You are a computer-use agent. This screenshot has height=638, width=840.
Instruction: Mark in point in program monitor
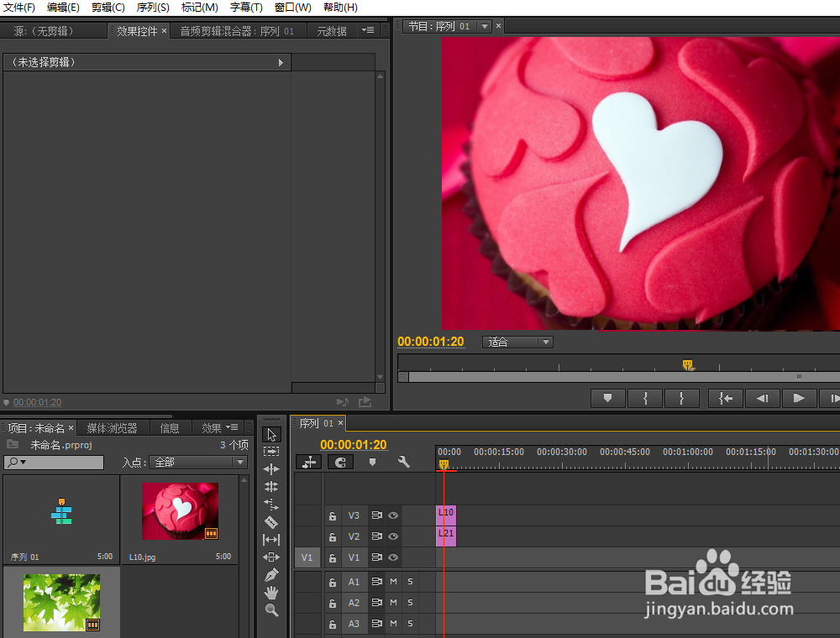(645, 398)
